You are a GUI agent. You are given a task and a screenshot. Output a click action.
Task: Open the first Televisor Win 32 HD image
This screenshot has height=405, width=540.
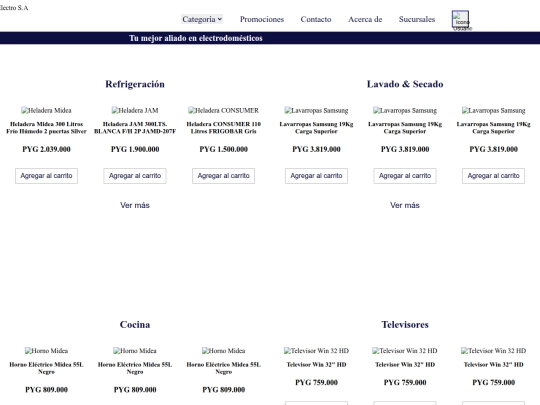click(316, 351)
